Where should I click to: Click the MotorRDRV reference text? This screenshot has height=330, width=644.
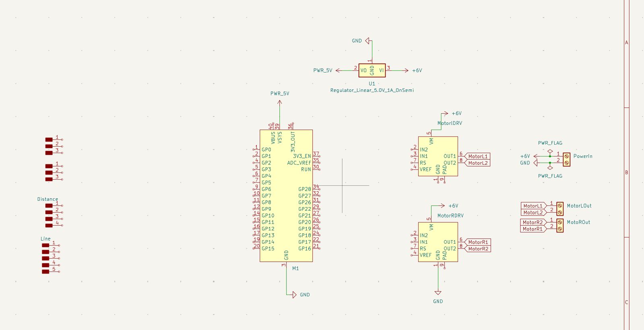point(450,216)
